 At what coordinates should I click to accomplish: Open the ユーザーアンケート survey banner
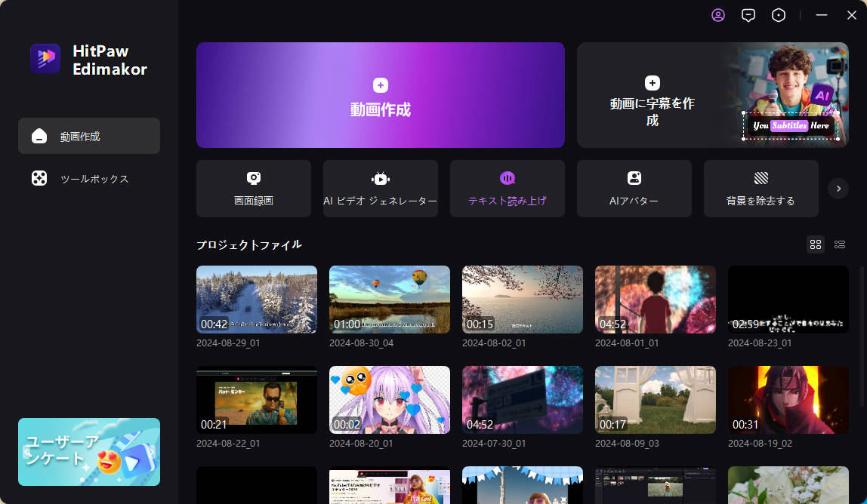(x=88, y=452)
